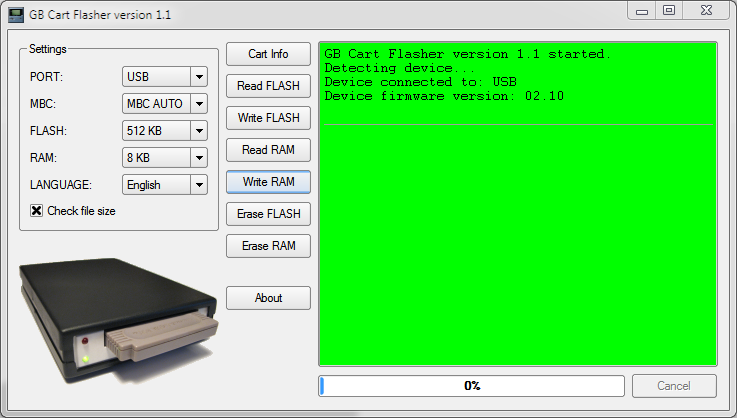
Task: Toggle the Check file size checkbox
Action: tap(37, 211)
